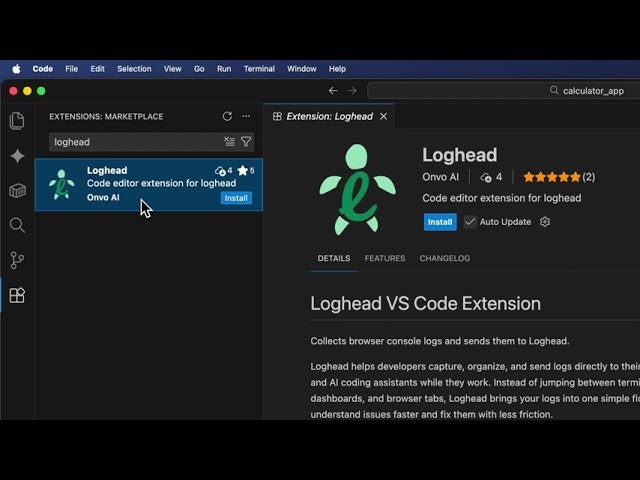Click the (2) ratings count
640x480 pixels.
click(589, 177)
